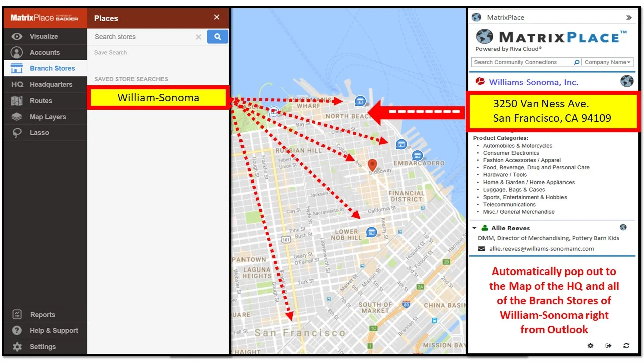The width and height of the screenshot is (644, 362).
Task: Click the red Williams-Sonoma company logo icon
Action: click(x=480, y=82)
